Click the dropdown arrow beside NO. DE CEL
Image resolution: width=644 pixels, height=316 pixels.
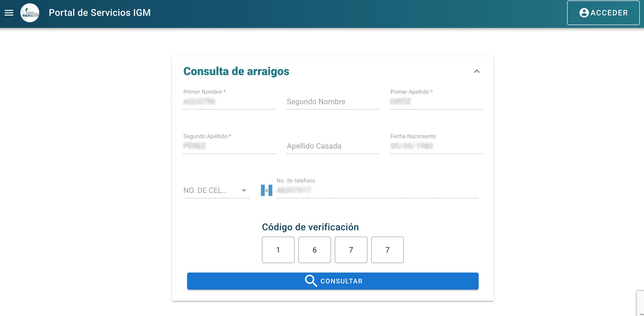(244, 190)
